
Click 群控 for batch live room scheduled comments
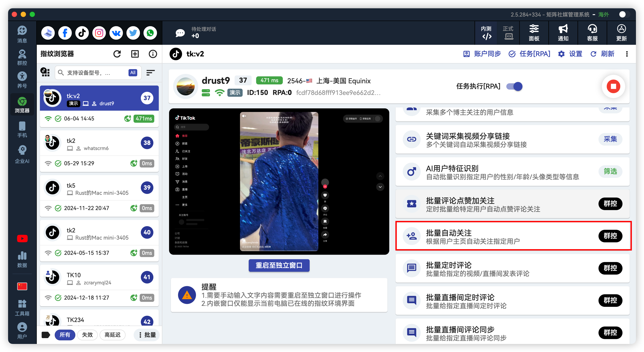coord(610,300)
